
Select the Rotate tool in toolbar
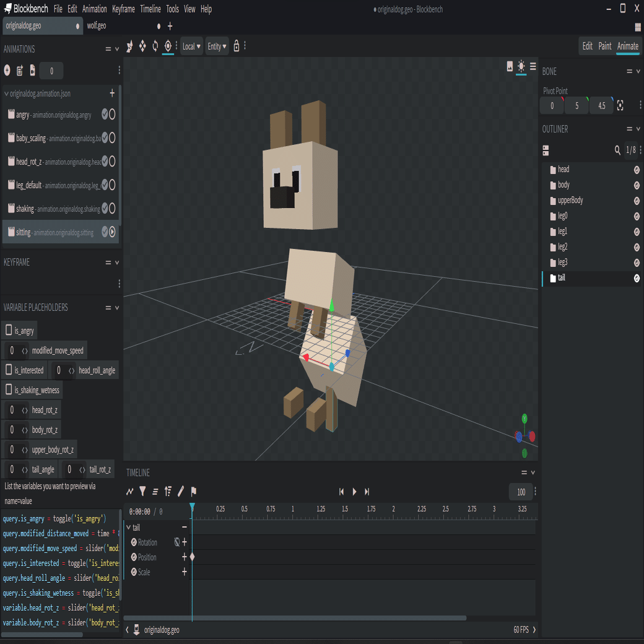(155, 46)
